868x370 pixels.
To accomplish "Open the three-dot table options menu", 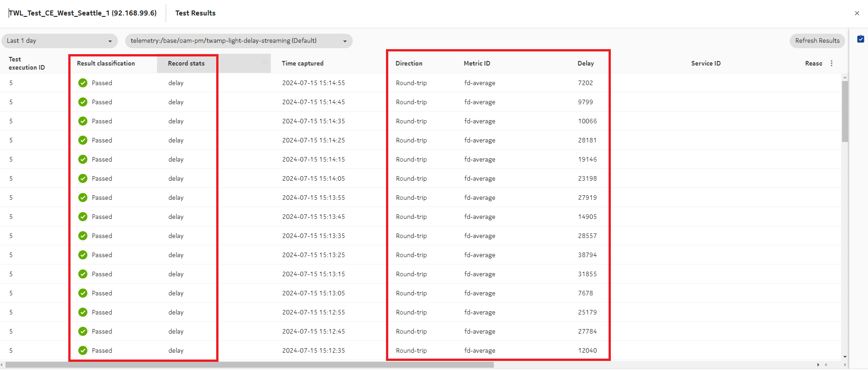I will click(x=832, y=63).
